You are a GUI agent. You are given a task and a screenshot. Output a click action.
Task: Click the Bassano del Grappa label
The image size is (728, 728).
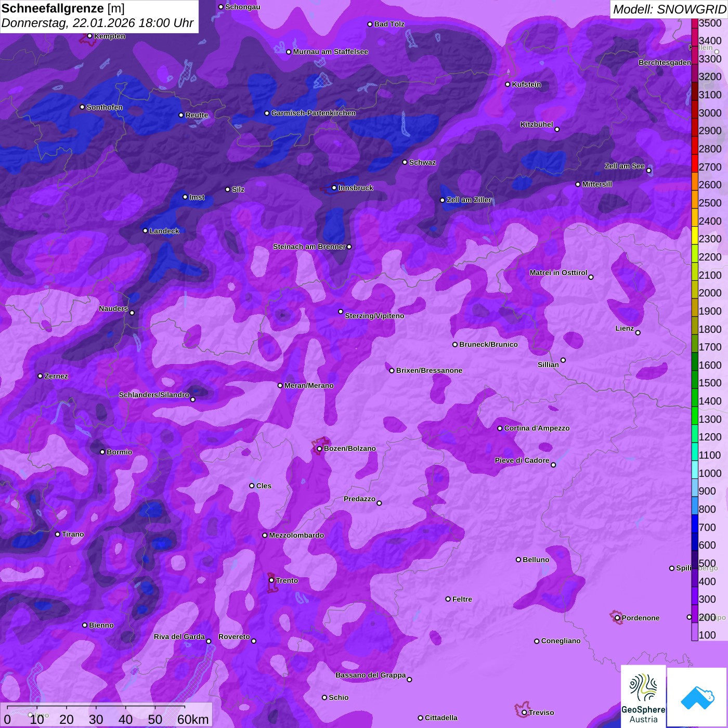[x=371, y=675]
